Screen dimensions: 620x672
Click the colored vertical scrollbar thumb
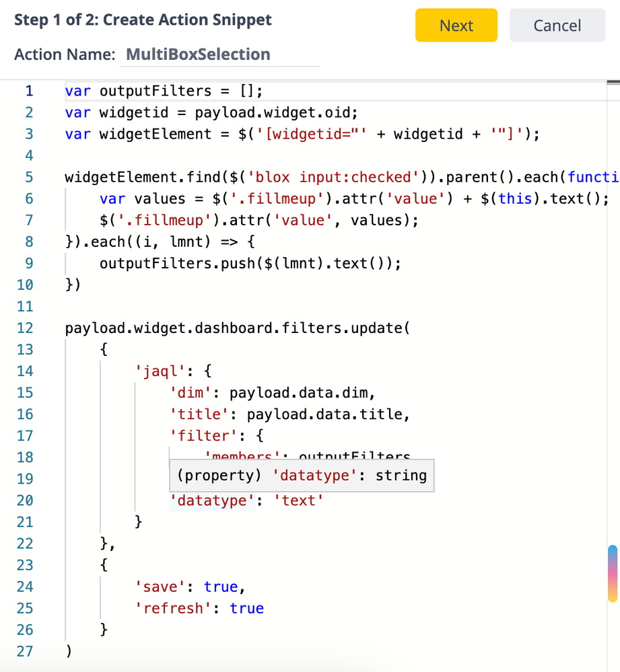click(x=612, y=573)
